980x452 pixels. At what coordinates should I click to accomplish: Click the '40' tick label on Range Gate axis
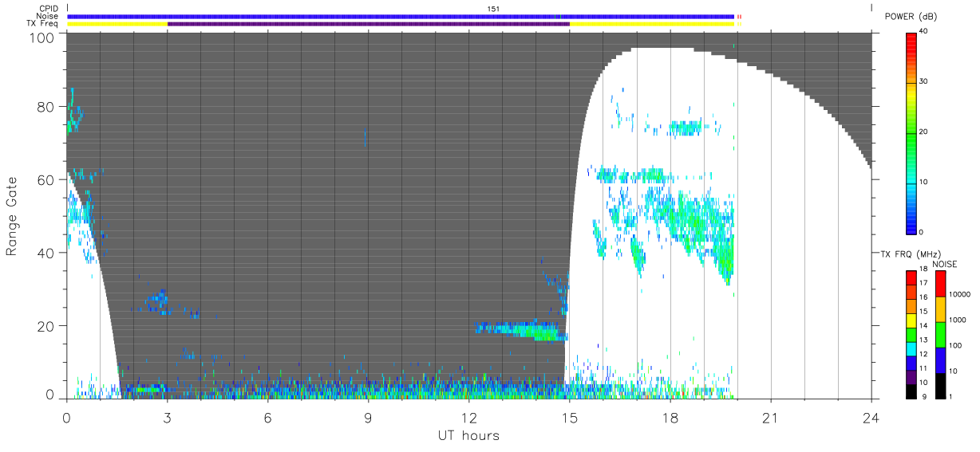(47, 253)
